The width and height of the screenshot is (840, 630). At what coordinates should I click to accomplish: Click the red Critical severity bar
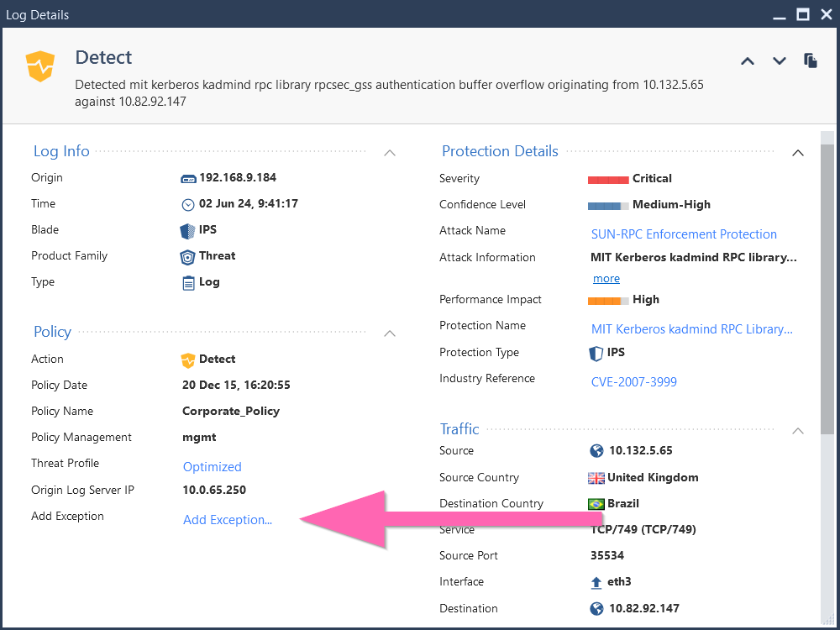[x=608, y=178]
